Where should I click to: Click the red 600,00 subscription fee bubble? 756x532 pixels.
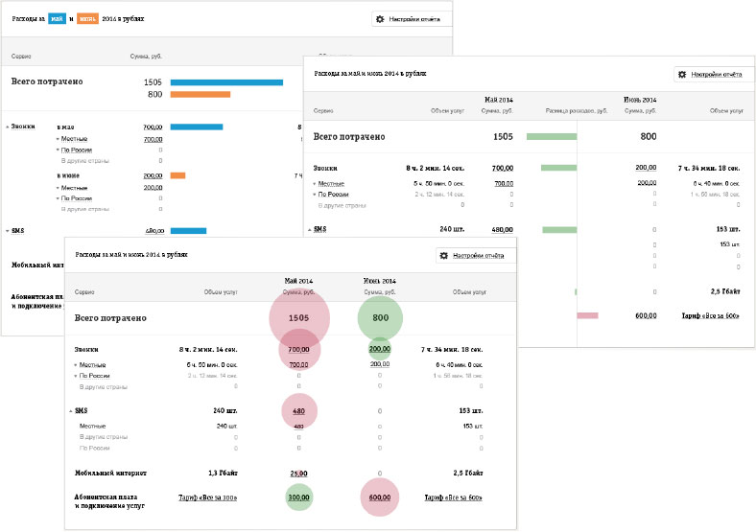click(x=380, y=497)
